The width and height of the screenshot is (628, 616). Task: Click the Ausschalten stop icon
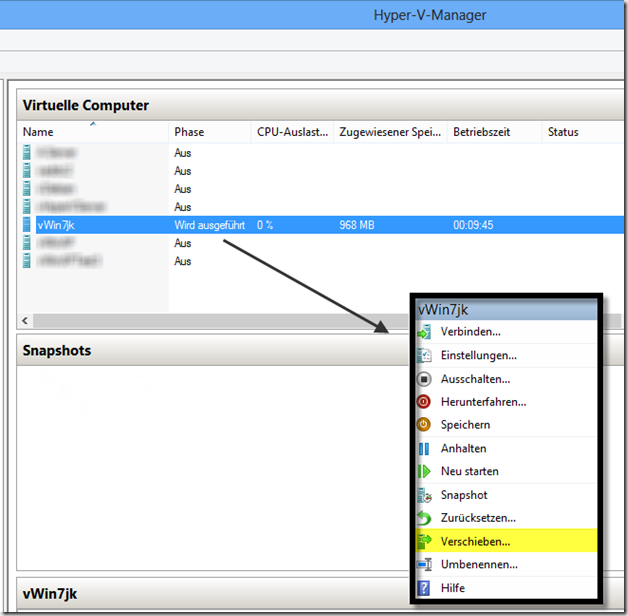click(x=424, y=379)
